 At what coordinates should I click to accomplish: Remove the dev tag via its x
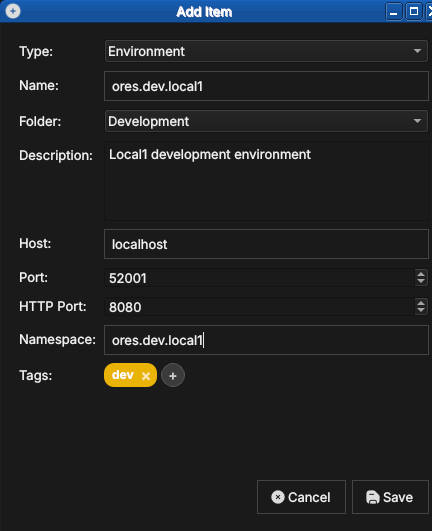pos(146,376)
